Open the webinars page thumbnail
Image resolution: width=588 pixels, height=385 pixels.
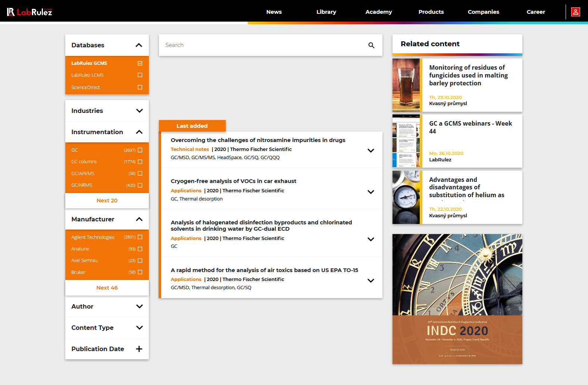pos(406,141)
